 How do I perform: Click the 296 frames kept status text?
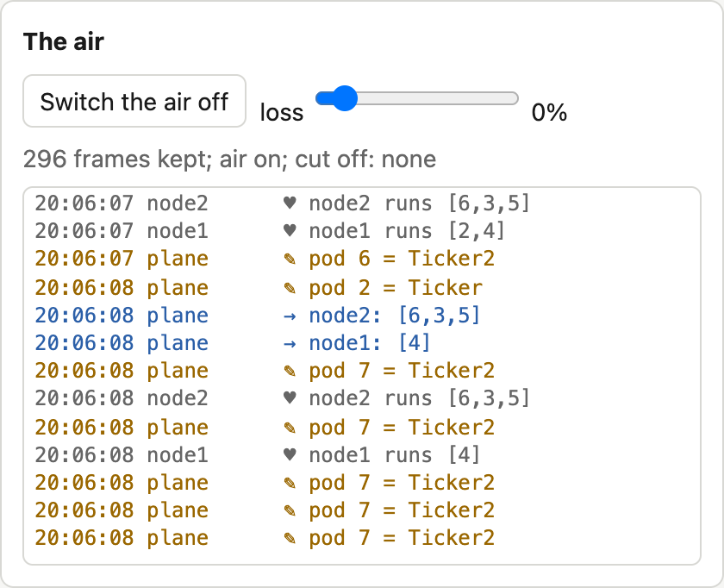[229, 160]
